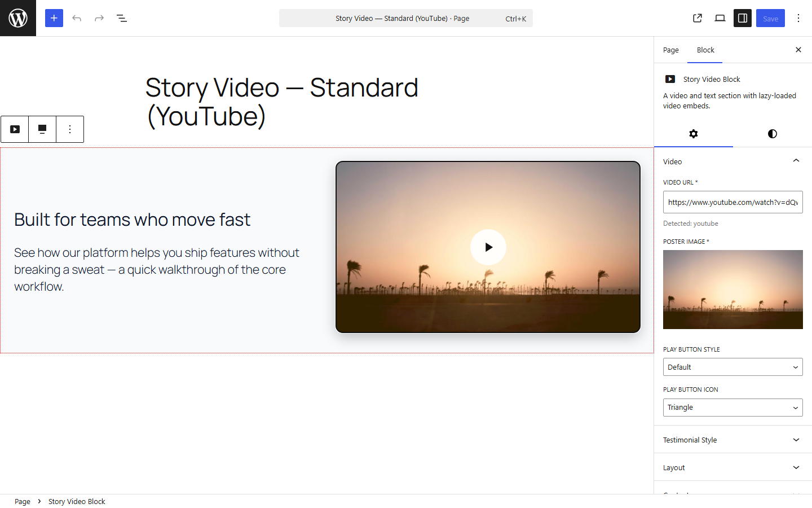Click the Story Video block type icon in toolbar
This screenshot has width=812, height=508.
tap(15, 129)
